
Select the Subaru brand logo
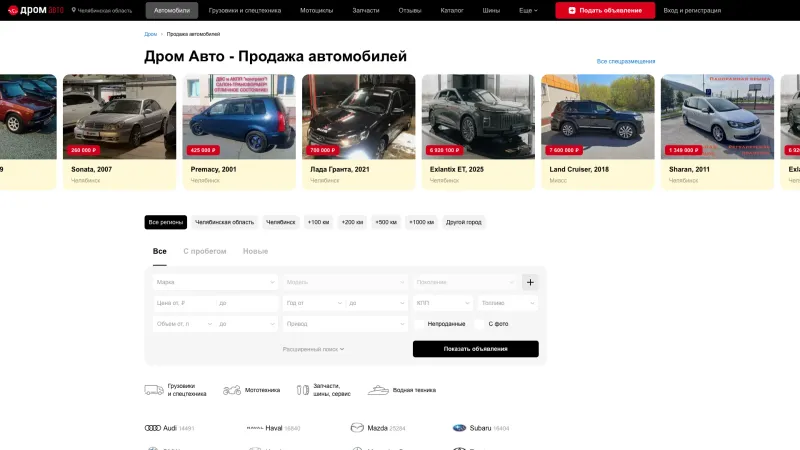[459, 428]
